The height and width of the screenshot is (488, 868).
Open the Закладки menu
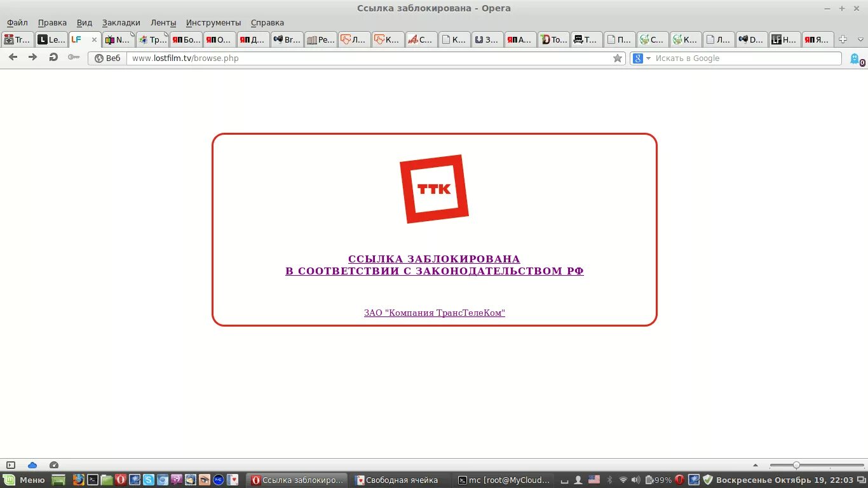[x=121, y=22]
